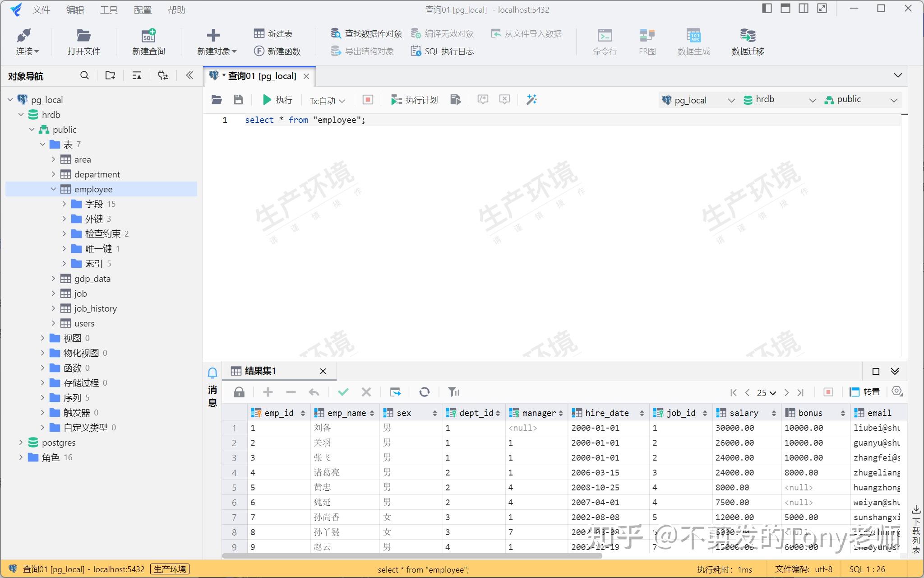Toggle the notification bell in messages panel
924x578 pixels.
(x=212, y=372)
